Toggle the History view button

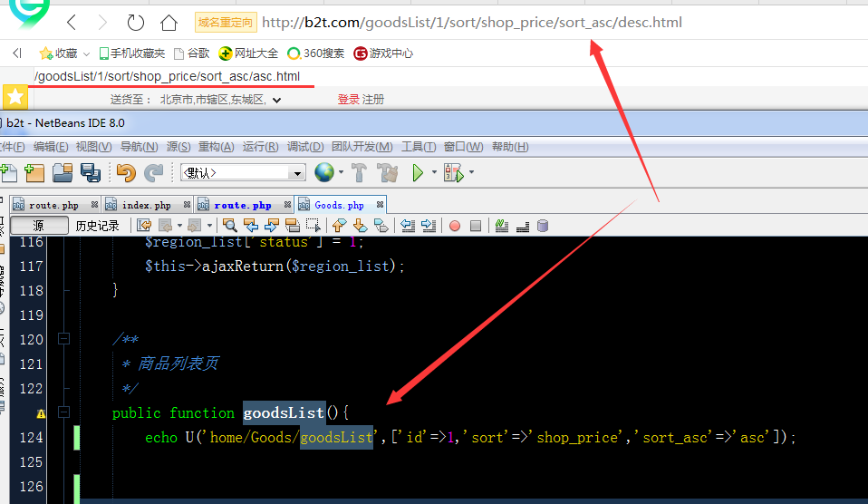(x=97, y=226)
